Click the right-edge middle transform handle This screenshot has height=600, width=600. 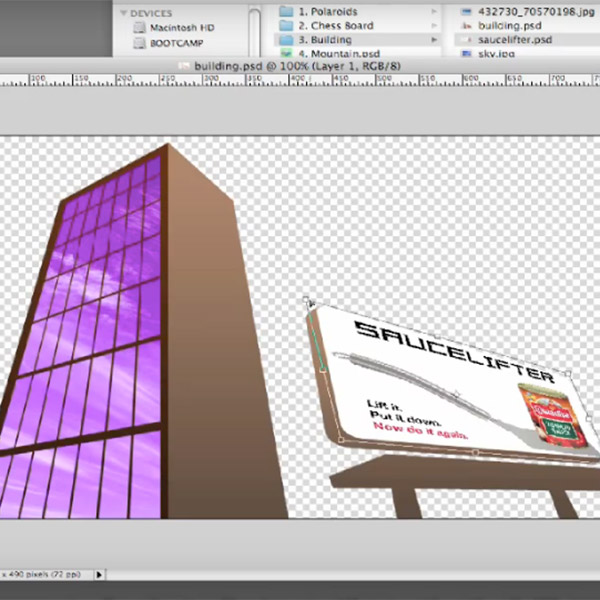tap(589, 419)
